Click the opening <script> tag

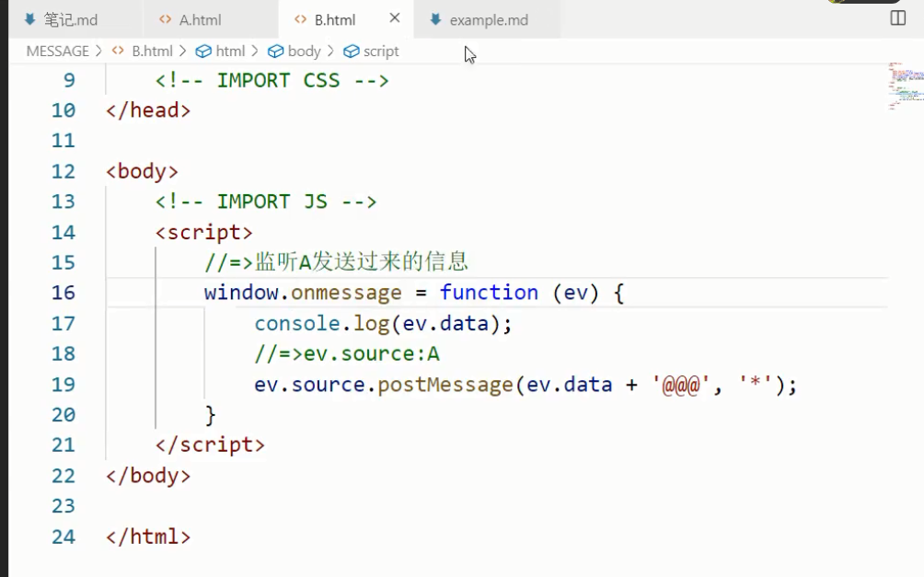(204, 232)
